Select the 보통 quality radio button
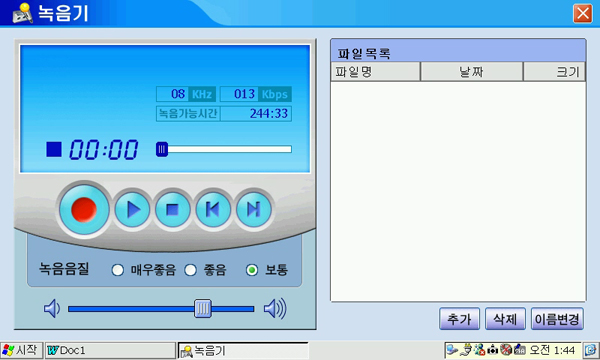This screenshot has width=600, height=360. point(252,270)
